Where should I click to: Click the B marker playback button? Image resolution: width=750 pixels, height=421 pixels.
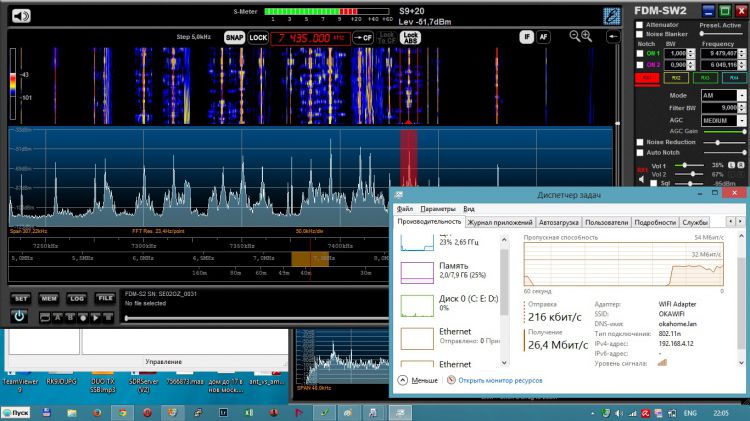click(70, 317)
